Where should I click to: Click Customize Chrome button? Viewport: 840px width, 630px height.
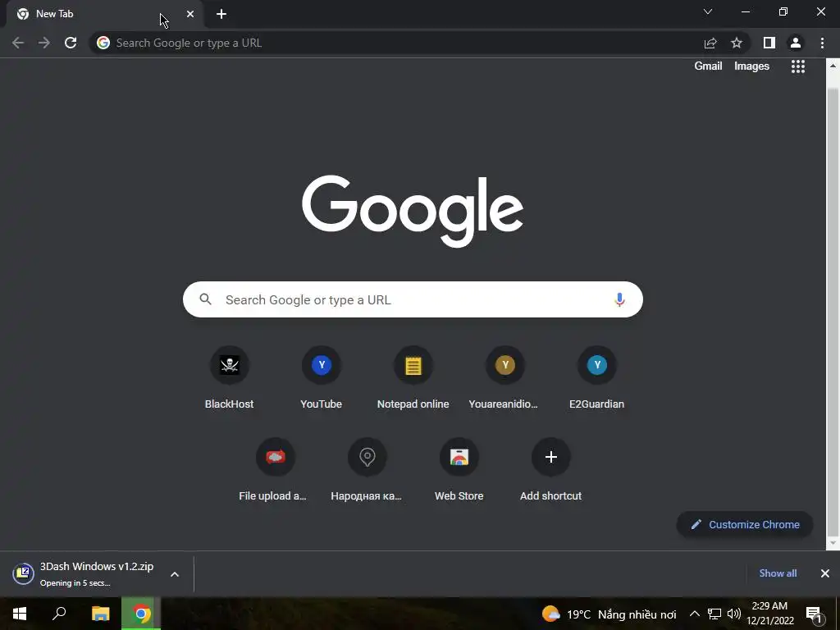pos(745,524)
